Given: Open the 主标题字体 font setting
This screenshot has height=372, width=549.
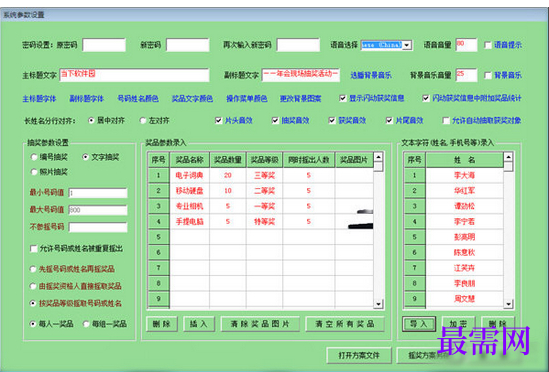Looking at the screenshot, I should tap(39, 99).
